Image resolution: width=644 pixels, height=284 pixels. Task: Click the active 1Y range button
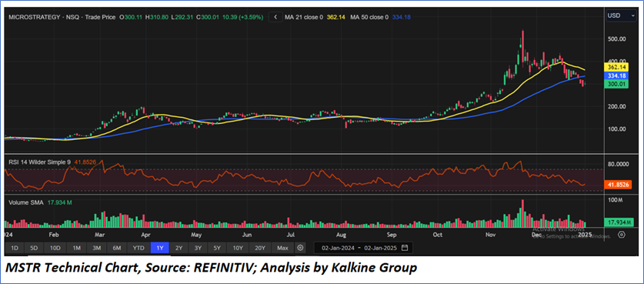[x=160, y=248]
